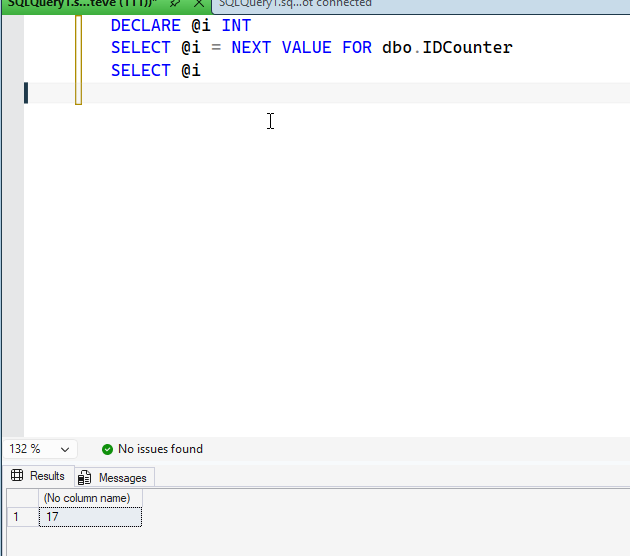Click the No issues found text

[x=160, y=450]
